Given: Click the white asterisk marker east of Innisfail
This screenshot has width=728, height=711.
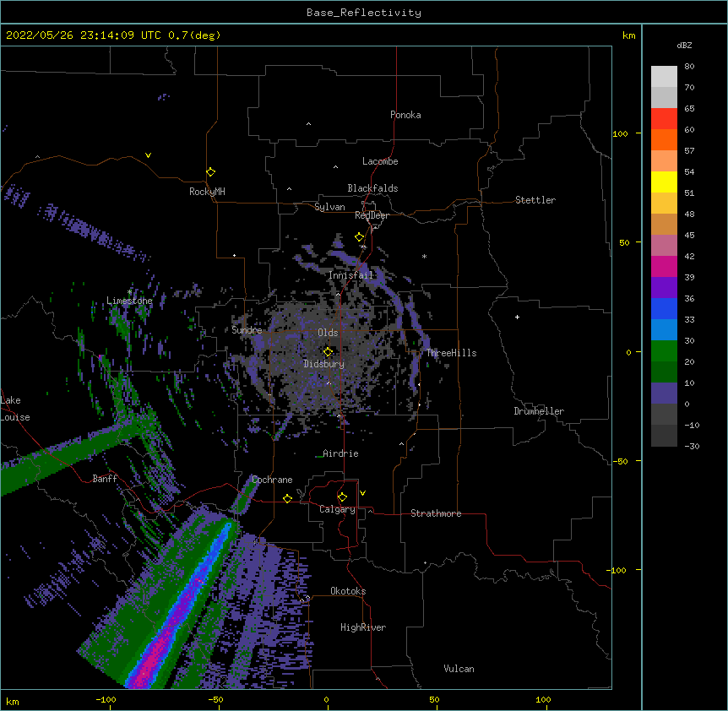Looking at the screenshot, I should click(x=424, y=256).
